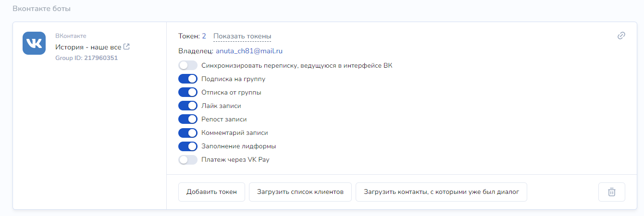Click token count number 2
This screenshot has width=644, height=216.
click(204, 36)
